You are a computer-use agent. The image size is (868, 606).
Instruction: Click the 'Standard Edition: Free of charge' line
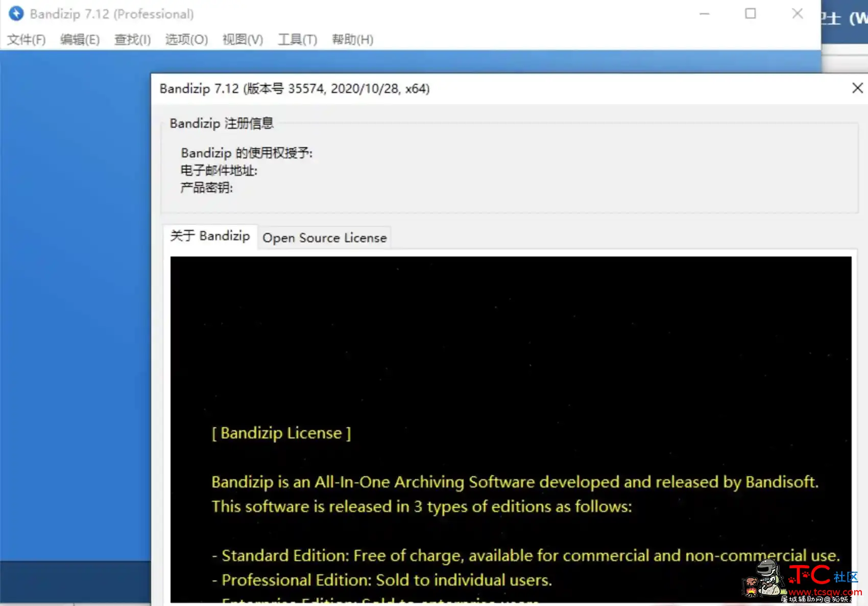click(x=526, y=555)
